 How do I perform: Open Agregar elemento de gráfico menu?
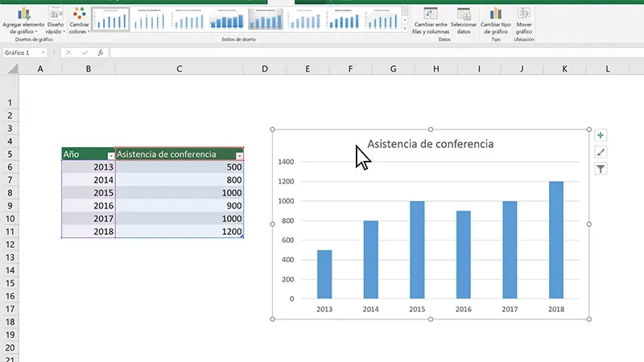(23, 19)
